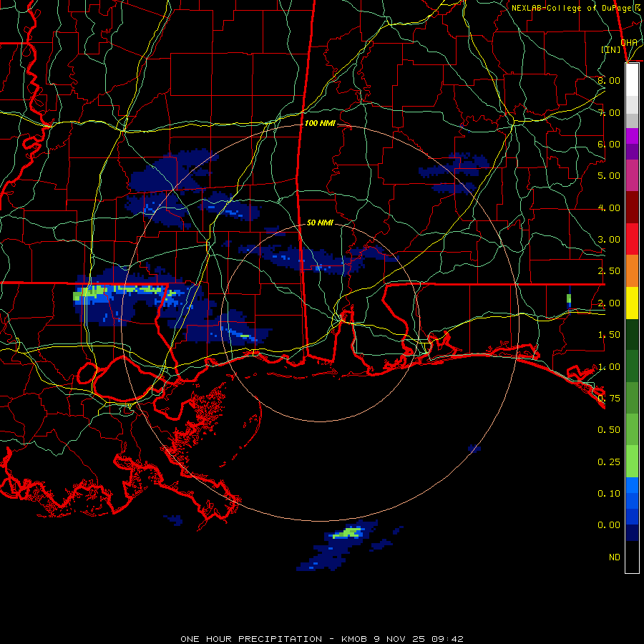Select the yellow swatch on the color scale
The height and width of the screenshot is (644, 644).
click(x=632, y=303)
